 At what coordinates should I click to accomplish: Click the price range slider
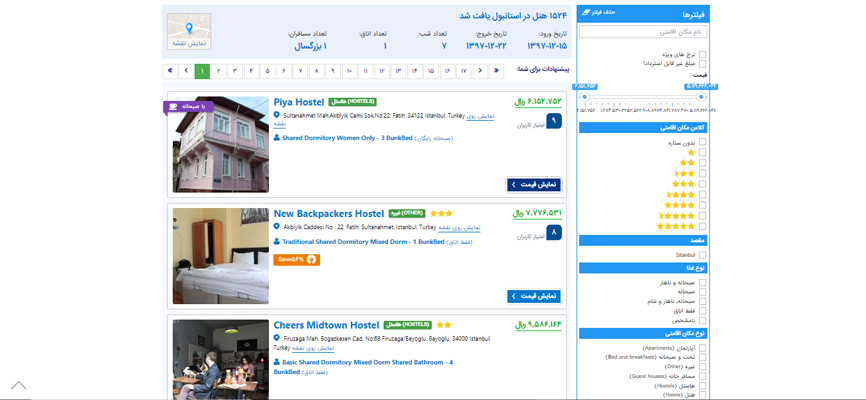643,97
